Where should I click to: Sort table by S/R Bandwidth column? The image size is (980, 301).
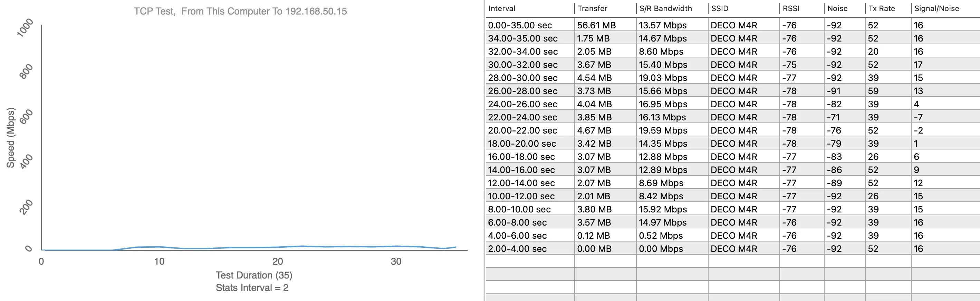(x=665, y=8)
